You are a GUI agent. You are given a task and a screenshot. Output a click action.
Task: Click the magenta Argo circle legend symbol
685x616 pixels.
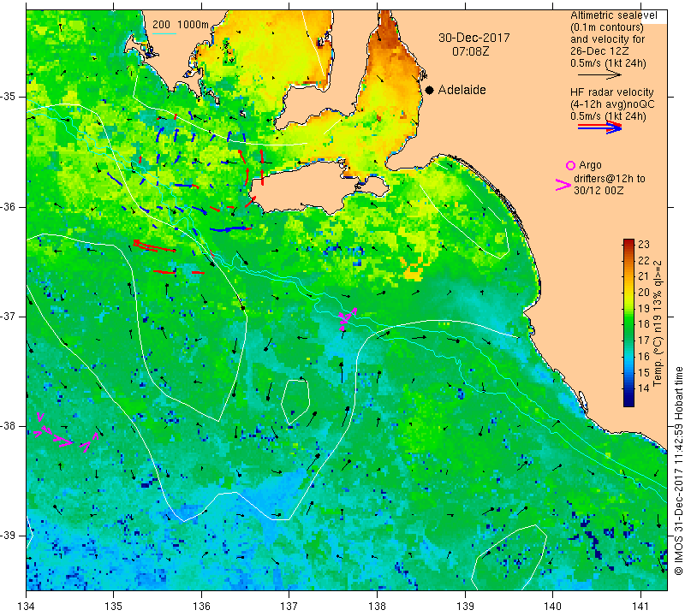[x=570, y=165]
